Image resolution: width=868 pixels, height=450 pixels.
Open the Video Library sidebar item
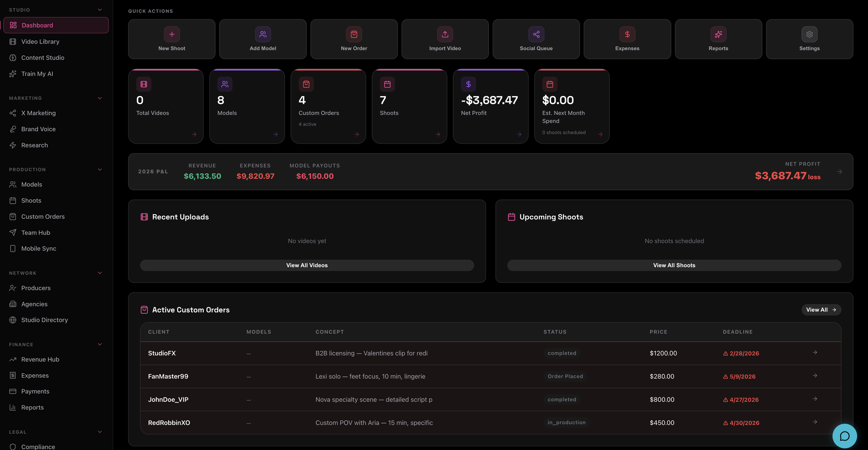56,42
